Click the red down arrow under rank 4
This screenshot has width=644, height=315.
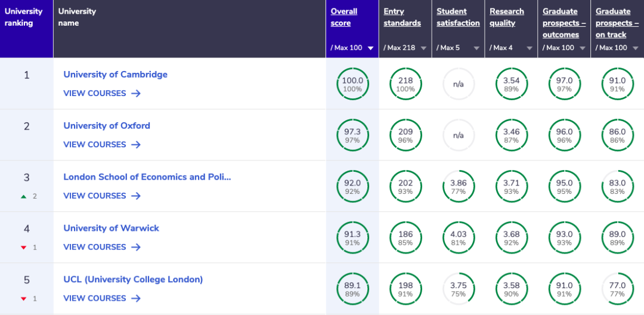click(24, 248)
